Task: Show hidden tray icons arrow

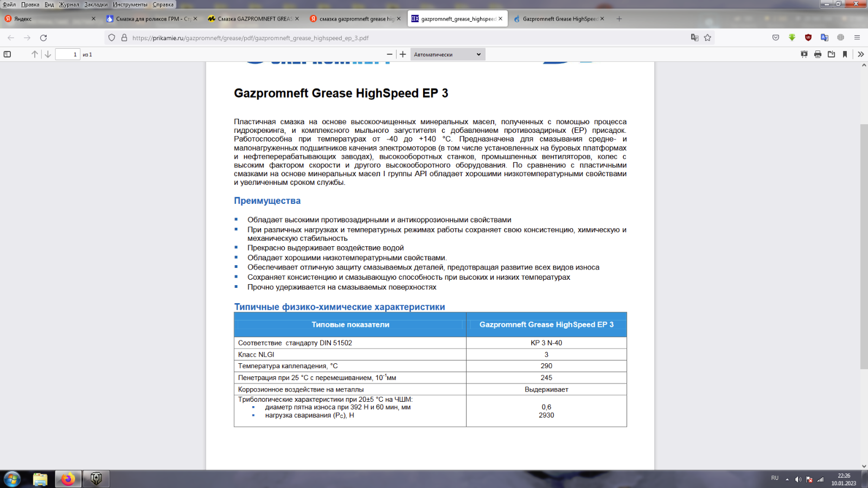Action: click(x=787, y=479)
